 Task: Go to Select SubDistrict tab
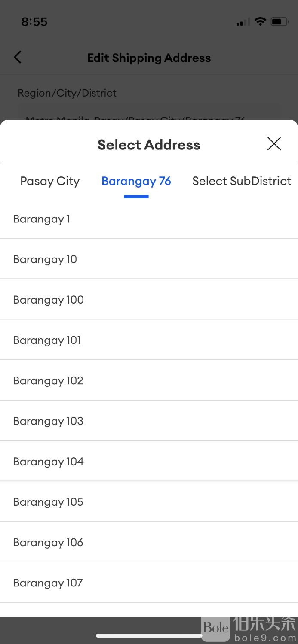coord(242,181)
